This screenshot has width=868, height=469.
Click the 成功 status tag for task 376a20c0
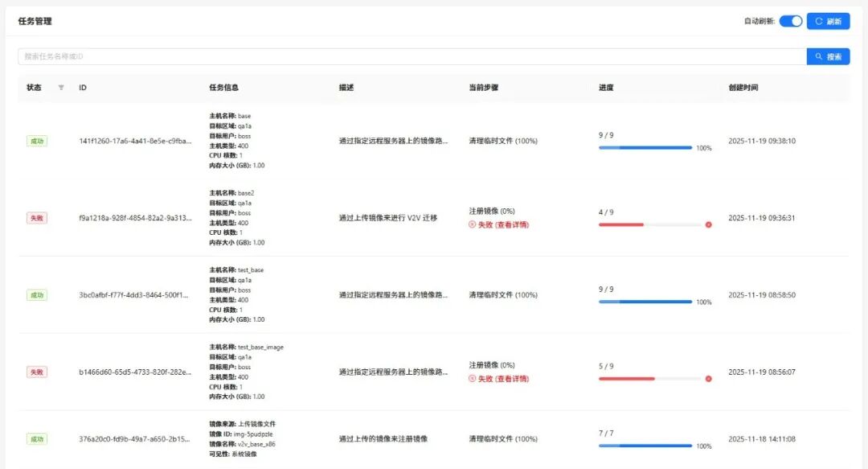pos(37,439)
